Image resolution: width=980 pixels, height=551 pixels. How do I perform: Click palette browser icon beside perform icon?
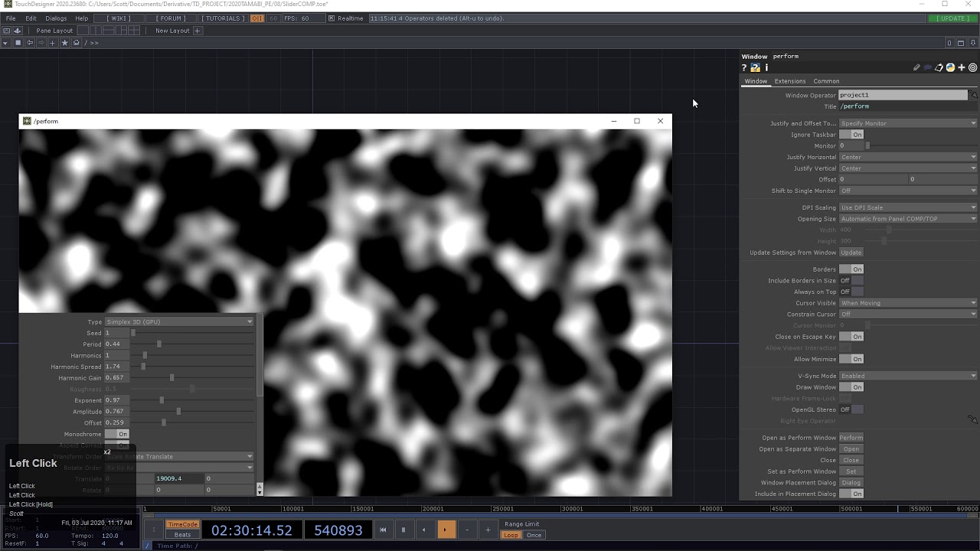[x=18, y=31]
